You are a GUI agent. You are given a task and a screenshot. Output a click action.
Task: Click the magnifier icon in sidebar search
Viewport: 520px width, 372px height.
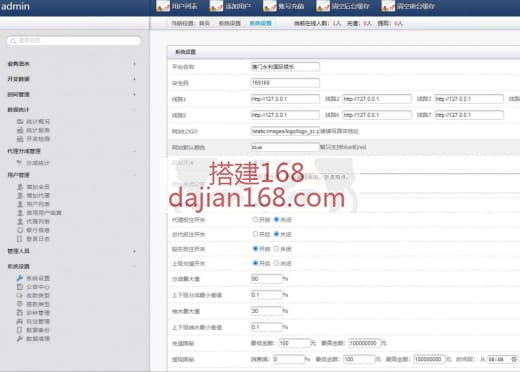click(x=13, y=41)
